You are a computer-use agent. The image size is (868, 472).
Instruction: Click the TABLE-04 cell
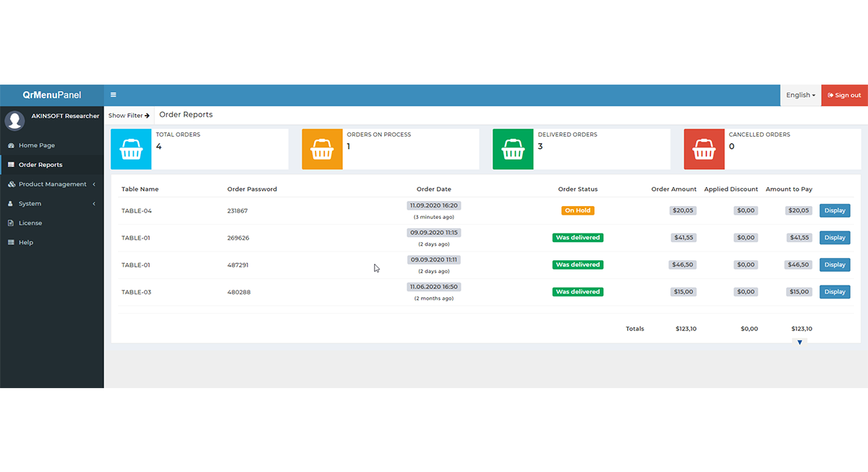pyautogui.click(x=136, y=211)
